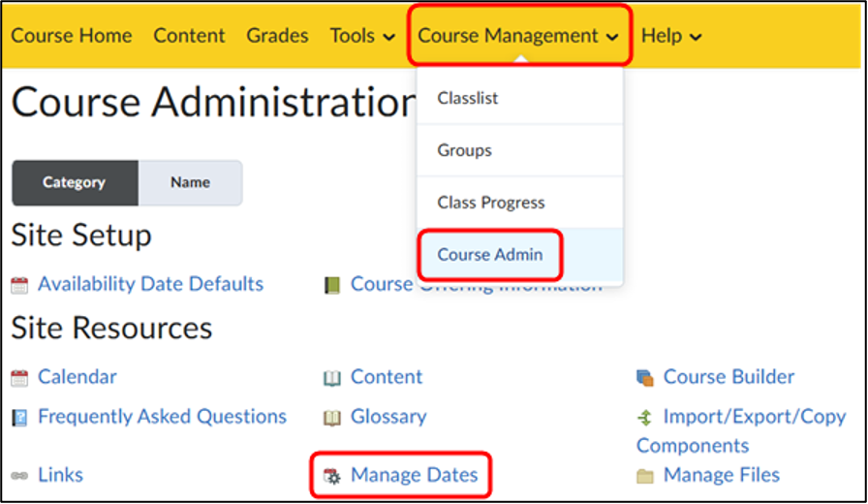The image size is (868, 504).
Task: Click the Frequently Asked Questions icon
Action: [x=19, y=418]
